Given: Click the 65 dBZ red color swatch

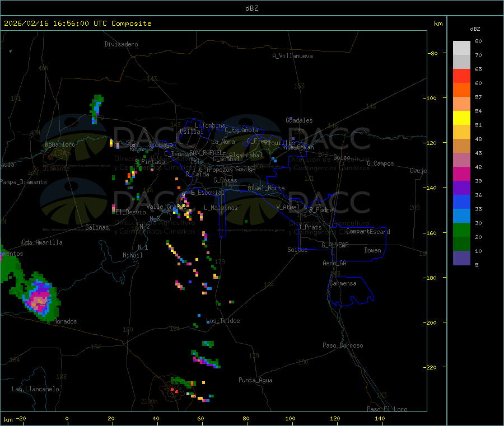Looking at the screenshot, I should (x=461, y=76).
